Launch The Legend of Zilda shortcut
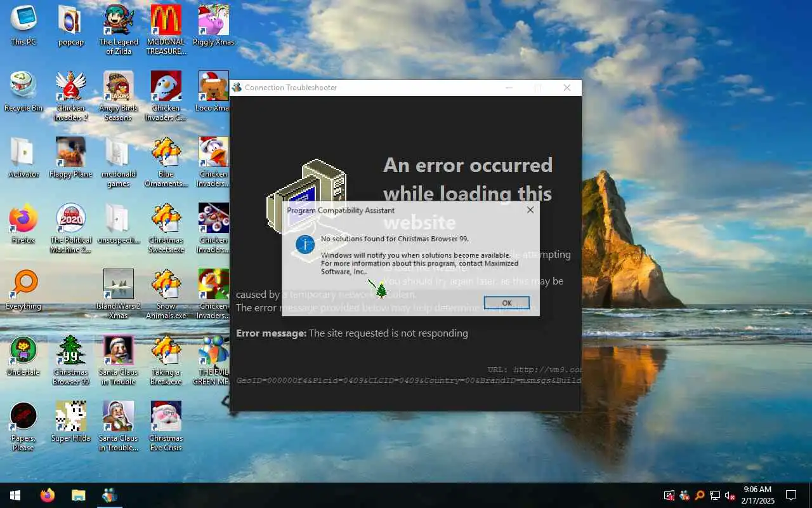This screenshot has height=508, width=812. coord(118,30)
